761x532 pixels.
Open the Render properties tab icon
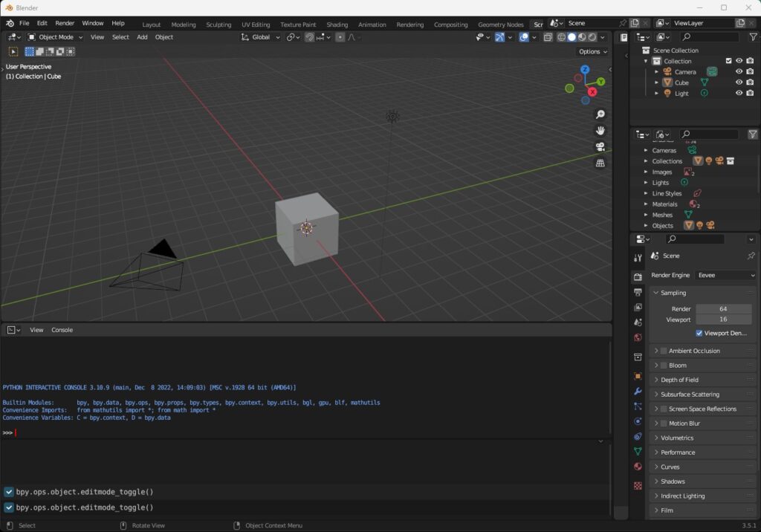pos(638,277)
